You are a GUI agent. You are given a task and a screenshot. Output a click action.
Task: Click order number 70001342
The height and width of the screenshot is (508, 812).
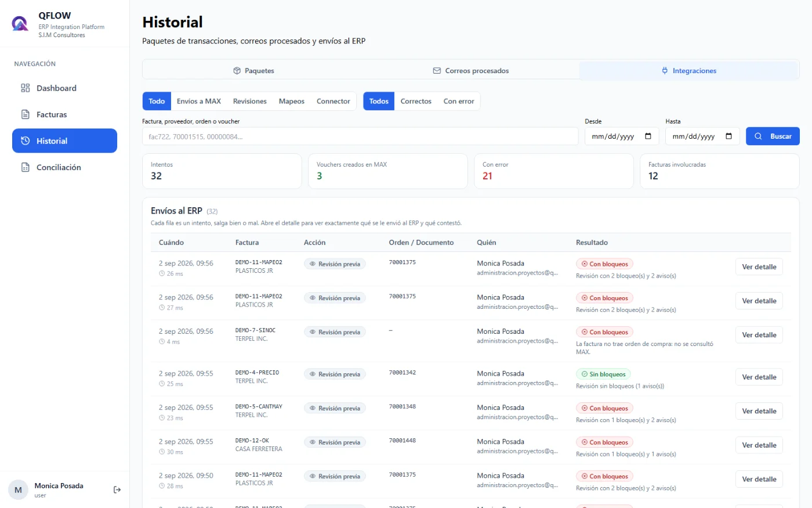coord(402,373)
